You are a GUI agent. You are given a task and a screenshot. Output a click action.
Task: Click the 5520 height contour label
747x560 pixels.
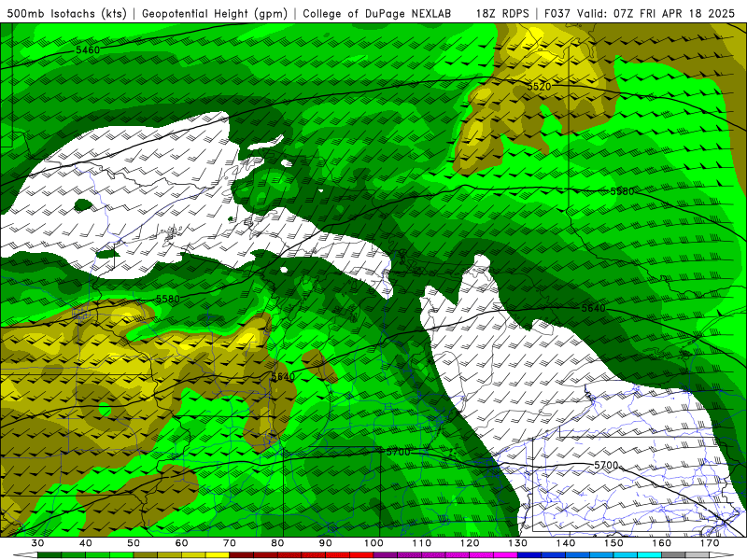(539, 86)
